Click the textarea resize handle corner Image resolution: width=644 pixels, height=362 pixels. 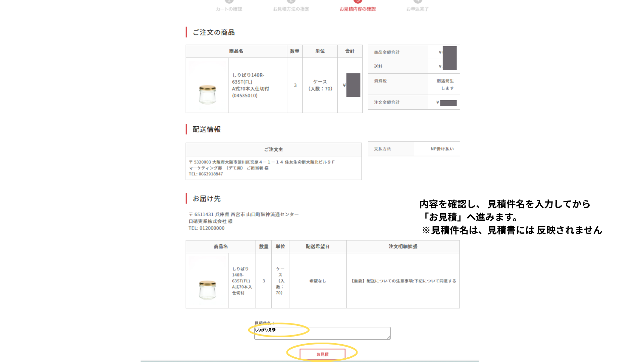point(388,337)
